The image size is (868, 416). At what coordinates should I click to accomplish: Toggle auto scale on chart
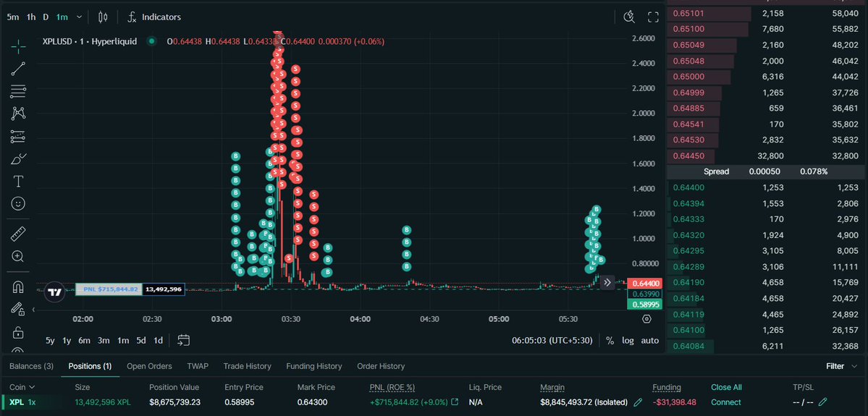click(x=650, y=341)
